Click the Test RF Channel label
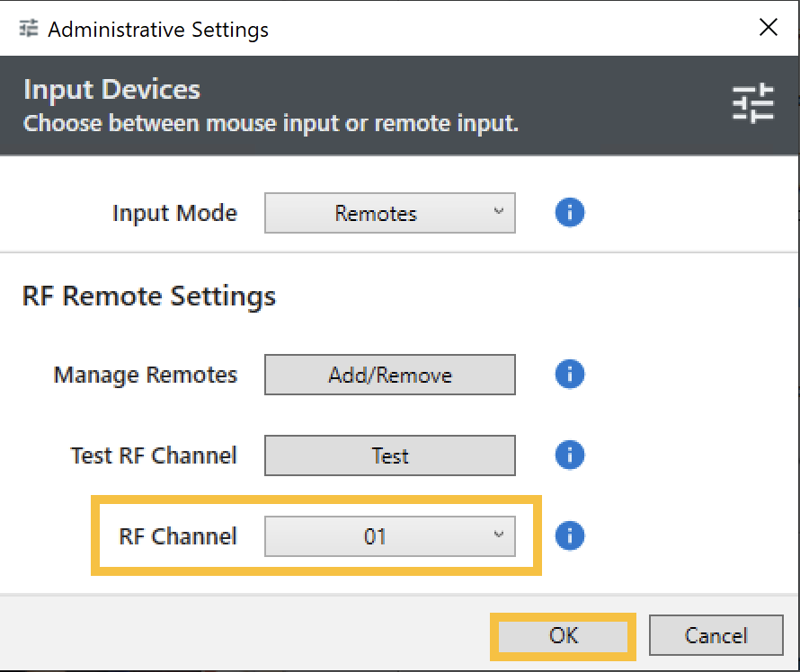The height and width of the screenshot is (672, 800). (x=154, y=455)
